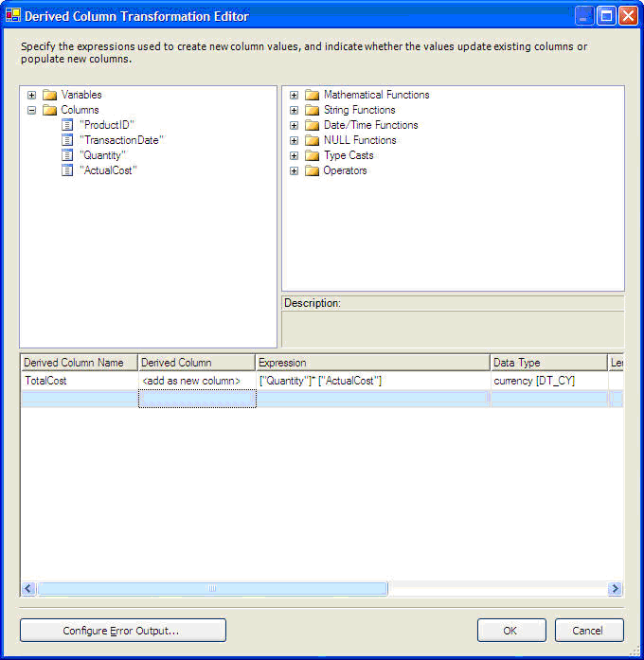Expand the Variables tree node
This screenshot has height=660, width=644.
click(x=32, y=95)
